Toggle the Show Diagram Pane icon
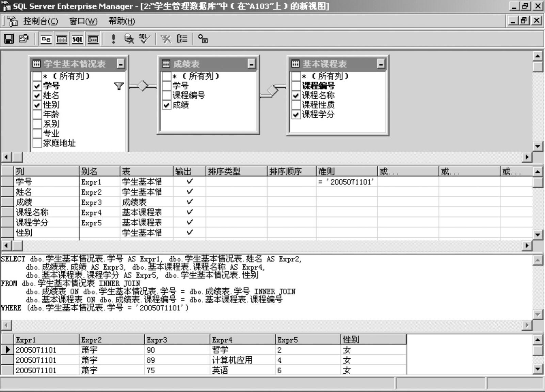This screenshot has width=545, height=392. point(46,39)
